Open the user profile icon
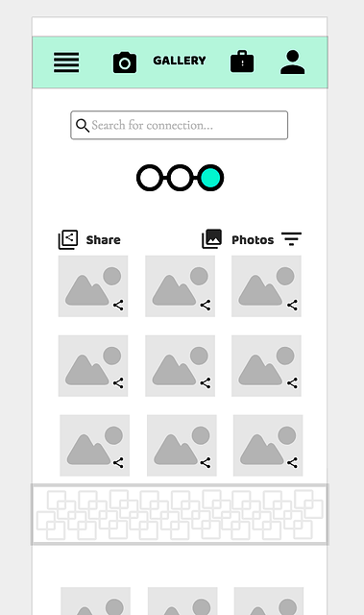 point(292,61)
